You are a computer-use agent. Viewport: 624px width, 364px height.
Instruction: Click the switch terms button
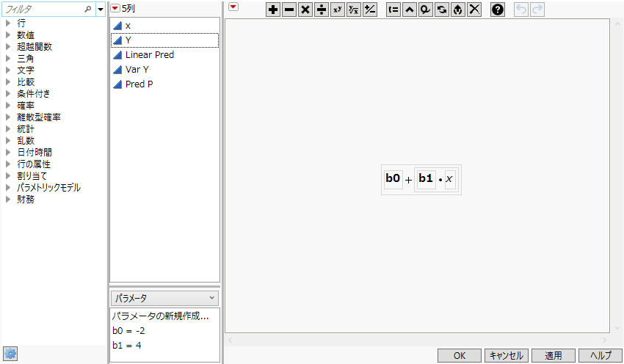pos(442,10)
